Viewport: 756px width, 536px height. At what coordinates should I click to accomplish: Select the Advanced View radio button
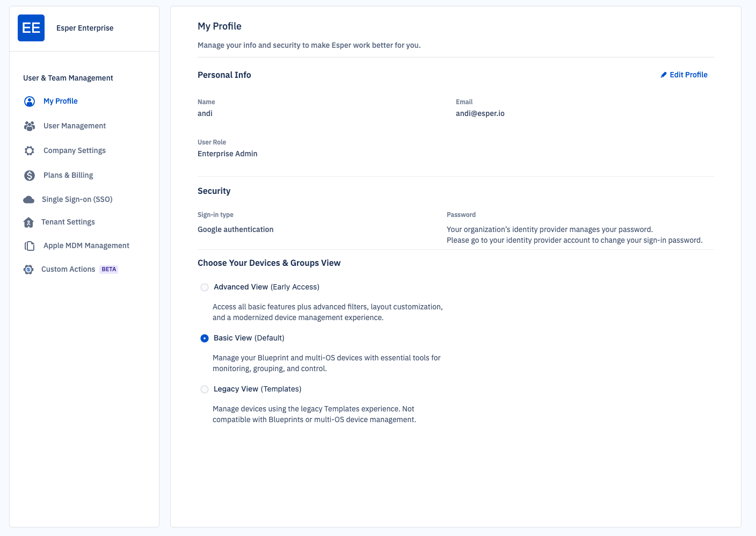point(205,287)
